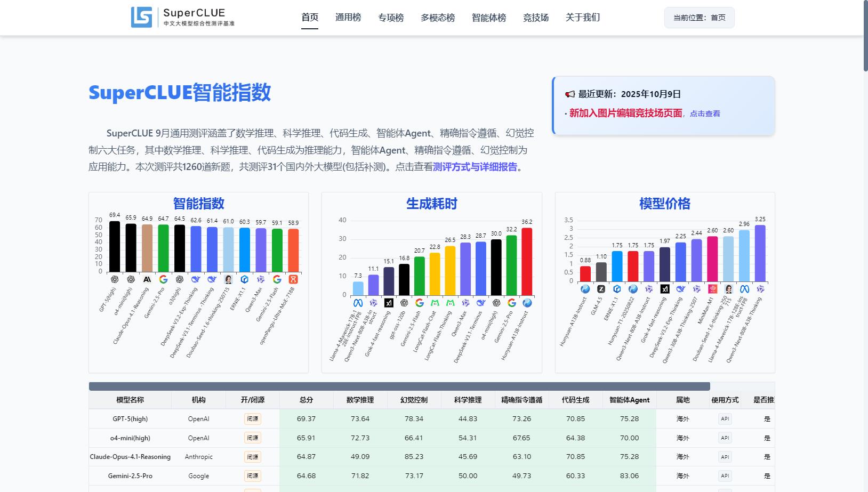Viewport: 868px width, 492px height.
Task: Select 多模态榜 in the top navigation
Action: click(438, 18)
